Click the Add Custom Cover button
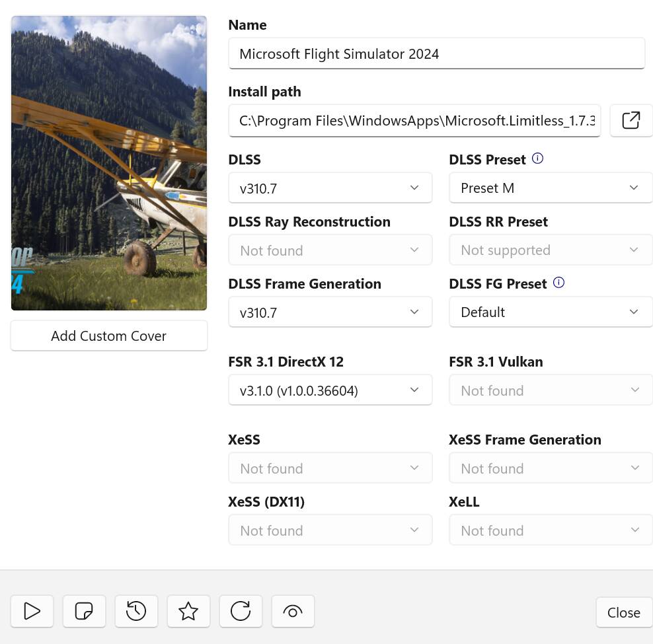Viewport: 653px width, 644px height. pyautogui.click(x=108, y=336)
